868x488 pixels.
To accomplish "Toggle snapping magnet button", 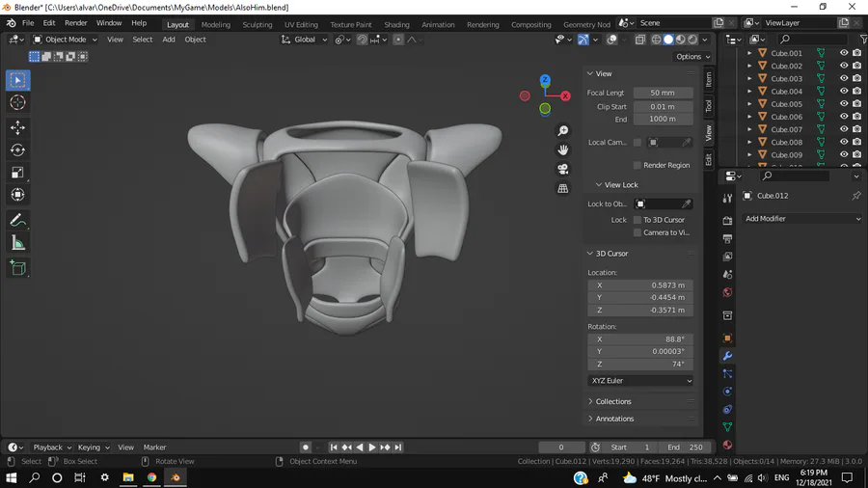I will pos(362,40).
